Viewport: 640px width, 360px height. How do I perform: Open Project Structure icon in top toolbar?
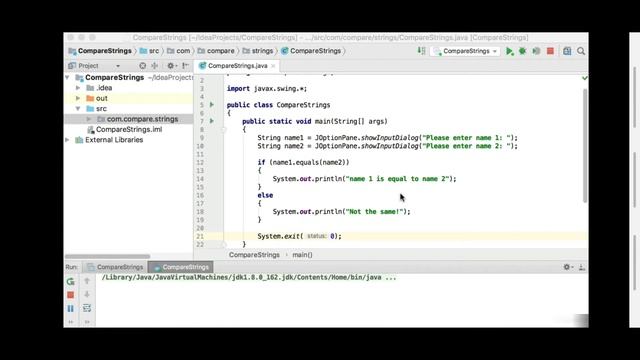click(x=567, y=51)
